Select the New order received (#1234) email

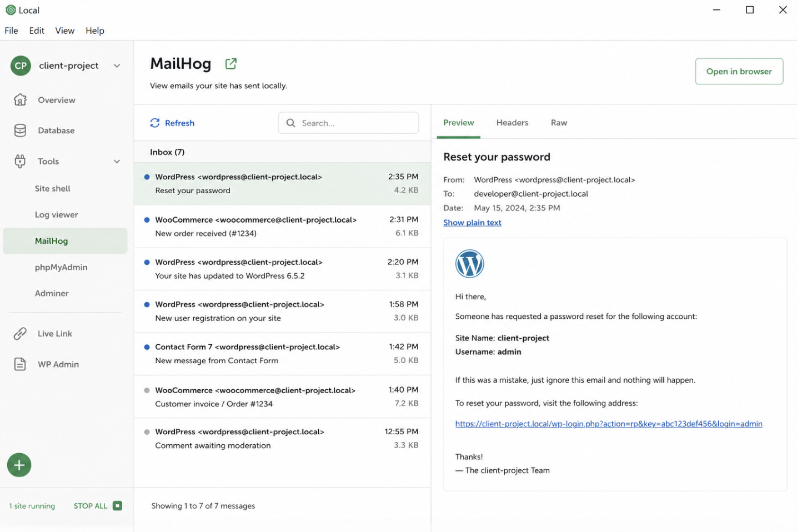point(282,227)
